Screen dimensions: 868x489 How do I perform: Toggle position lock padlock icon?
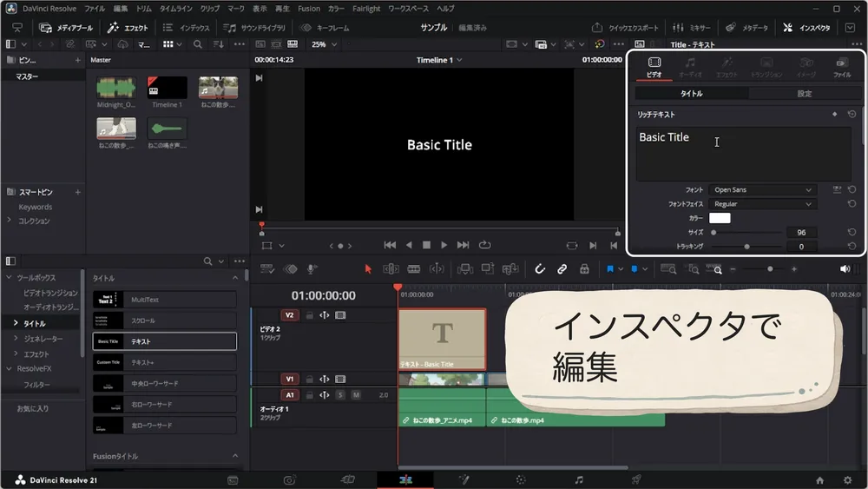584,269
